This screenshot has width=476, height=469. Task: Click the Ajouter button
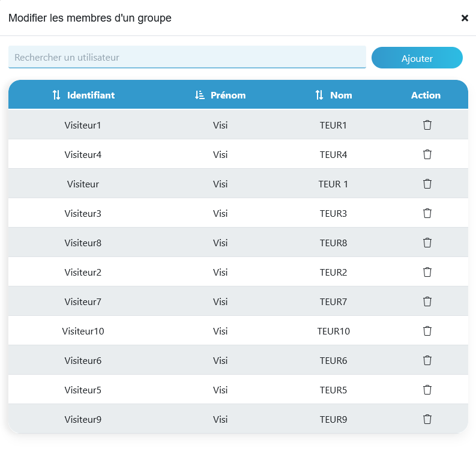pyautogui.click(x=417, y=58)
